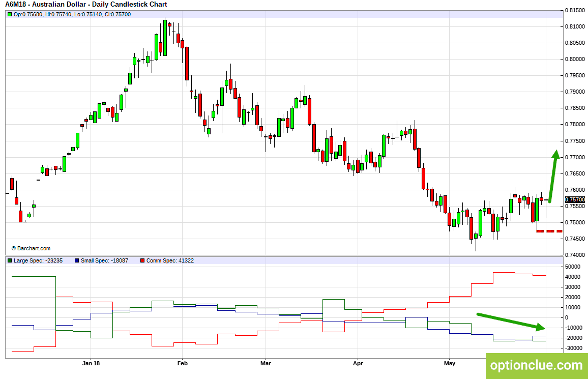Click the dark green Large Spec legend swatch
The image size is (588, 379).
click(10, 260)
